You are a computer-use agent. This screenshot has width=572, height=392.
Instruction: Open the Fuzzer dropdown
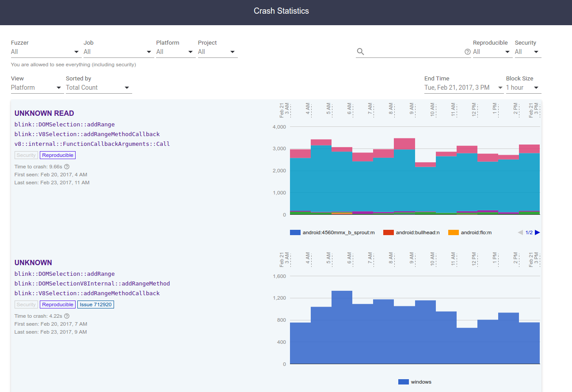point(46,52)
